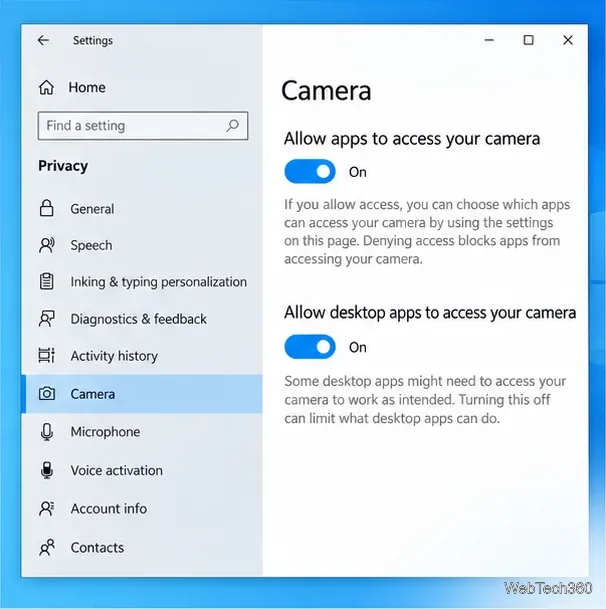606x609 pixels.
Task: Click the Inking & typing clipboard icon
Action: click(x=47, y=281)
